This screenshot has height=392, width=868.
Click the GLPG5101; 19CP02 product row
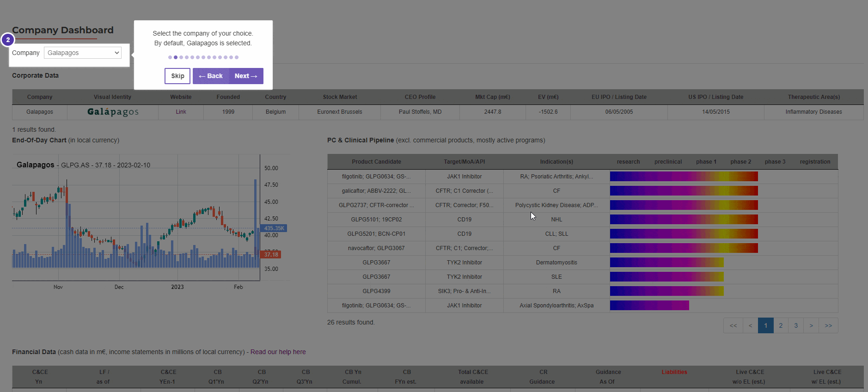(x=376, y=220)
